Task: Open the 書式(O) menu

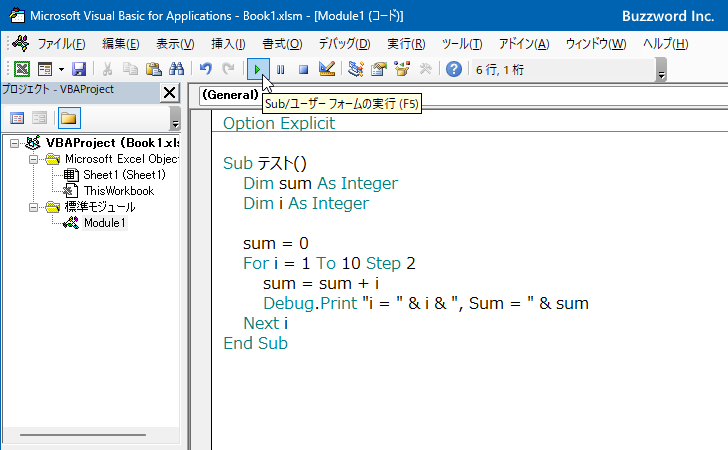Action: coord(282,44)
